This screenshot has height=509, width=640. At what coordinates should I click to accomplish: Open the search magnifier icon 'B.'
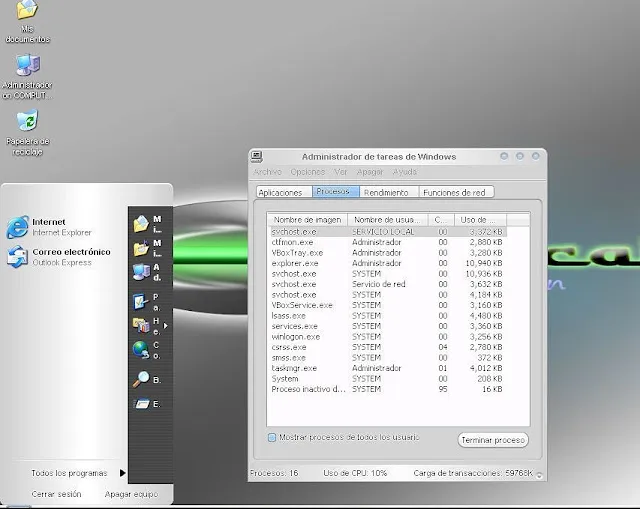(x=141, y=379)
